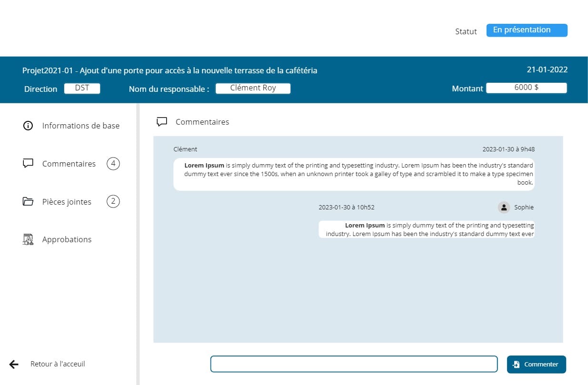
Task: Click the responsible name field Clément Roy
Action: 253,89
